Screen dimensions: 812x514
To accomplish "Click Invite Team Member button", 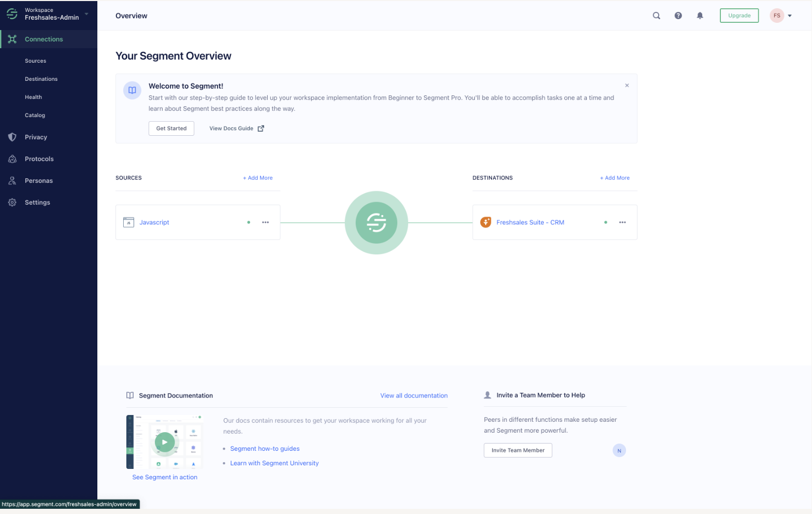I will click(x=518, y=450).
